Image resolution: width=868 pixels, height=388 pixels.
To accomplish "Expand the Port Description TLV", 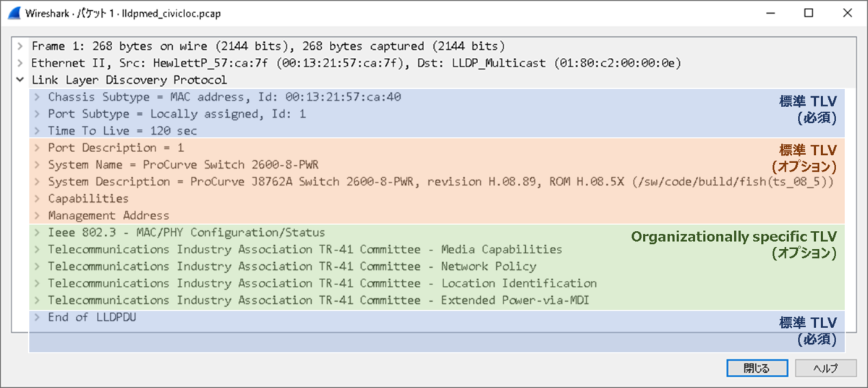I will tap(37, 148).
